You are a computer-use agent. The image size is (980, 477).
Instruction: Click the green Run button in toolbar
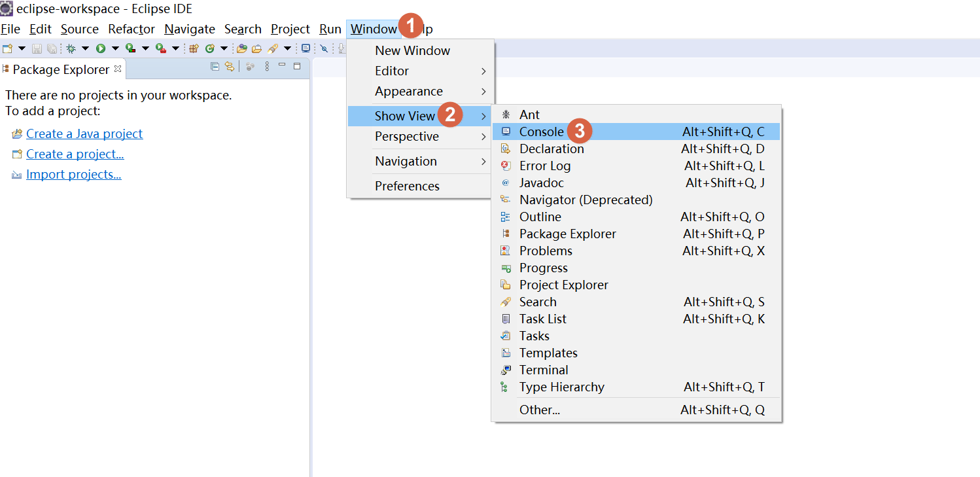point(101,48)
